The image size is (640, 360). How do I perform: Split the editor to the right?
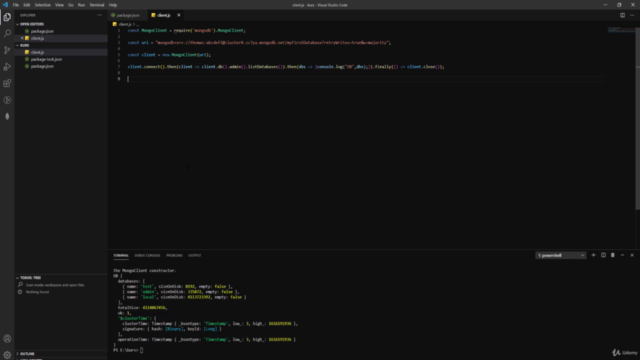[x=622, y=15]
